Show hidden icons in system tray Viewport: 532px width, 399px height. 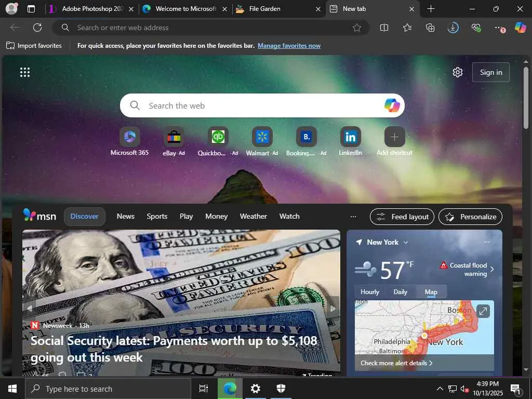point(440,389)
